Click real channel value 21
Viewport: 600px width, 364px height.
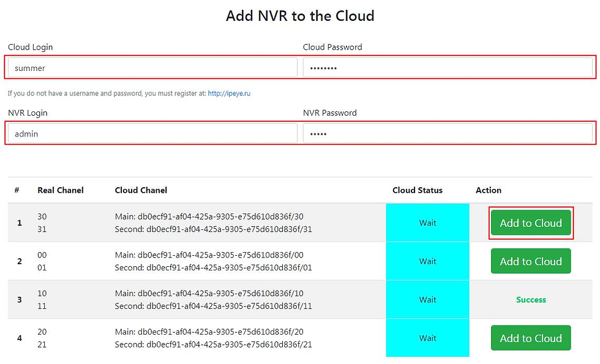tap(42, 344)
